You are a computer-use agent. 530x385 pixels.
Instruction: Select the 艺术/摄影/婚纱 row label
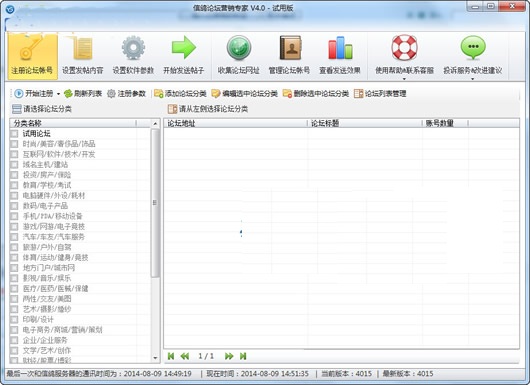pyautogui.click(x=47, y=309)
